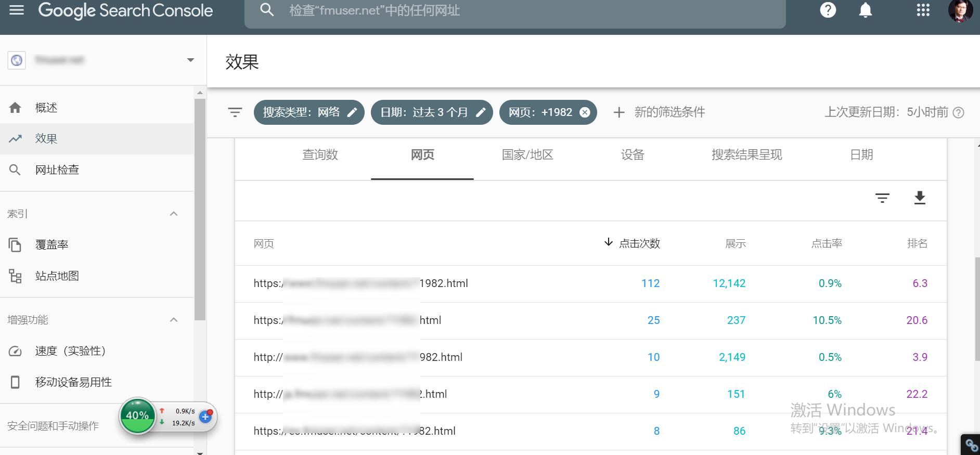Remove the 网页: +1982 filter
This screenshot has height=455, width=980.
585,112
